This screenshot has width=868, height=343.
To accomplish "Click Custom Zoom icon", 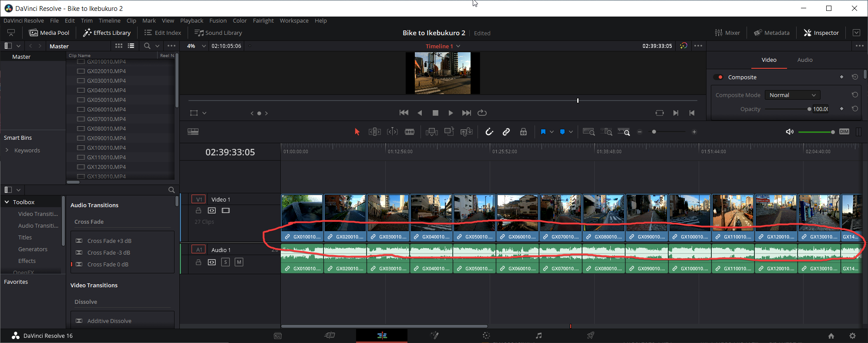I will [624, 132].
